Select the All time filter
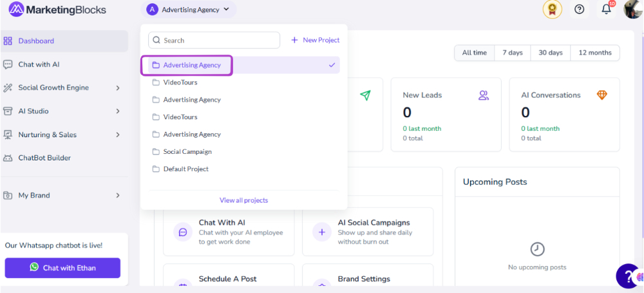Viewport: 644px width, 293px height. tap(475, 53)
